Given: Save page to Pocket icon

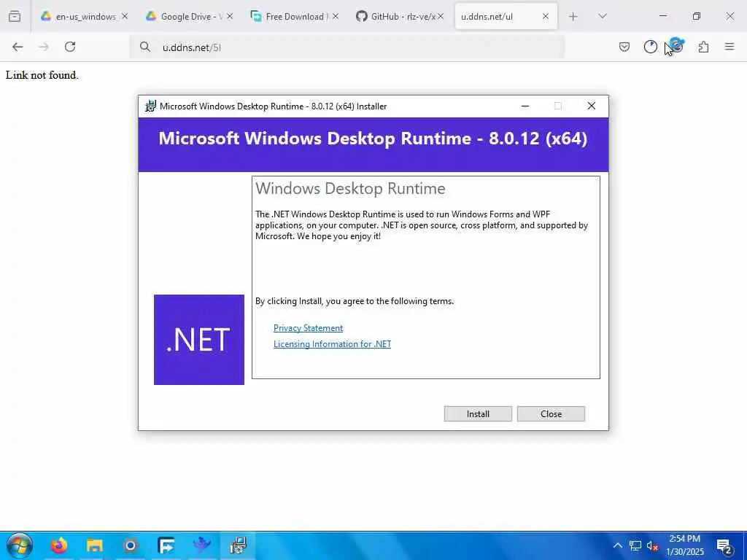Looking at the screenshot, I should [624, 47].
